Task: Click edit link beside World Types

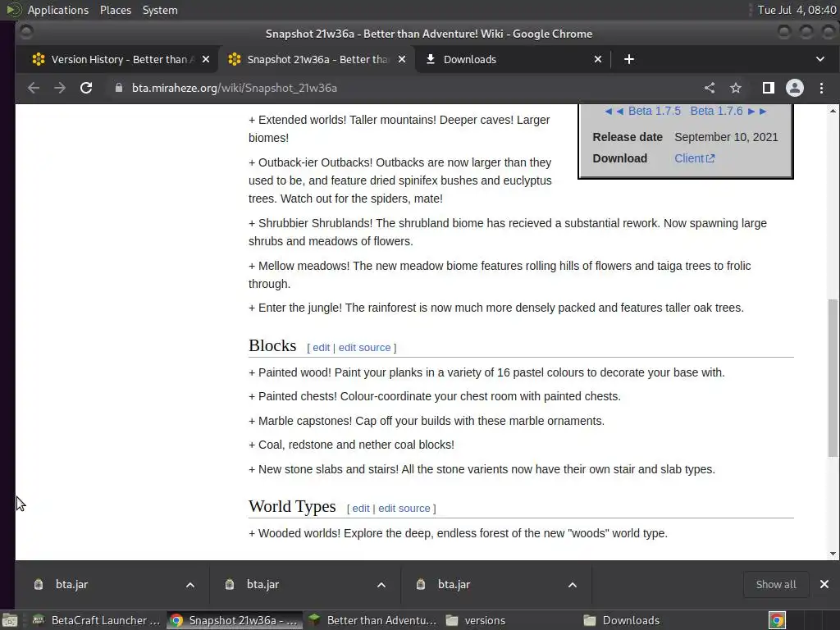Action: pos(361,509)
